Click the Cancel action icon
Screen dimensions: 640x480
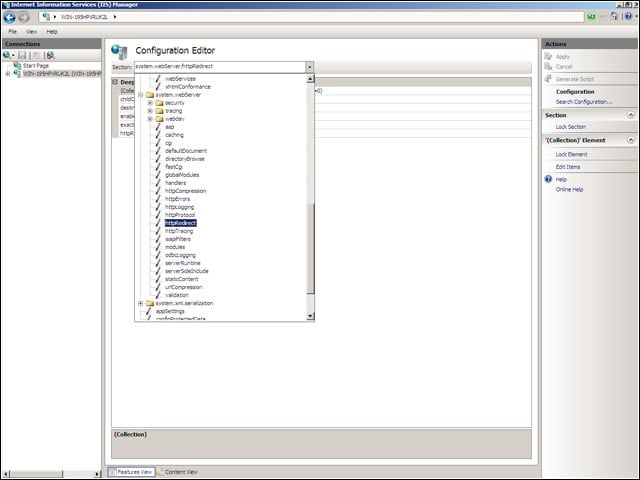point(548,66)
